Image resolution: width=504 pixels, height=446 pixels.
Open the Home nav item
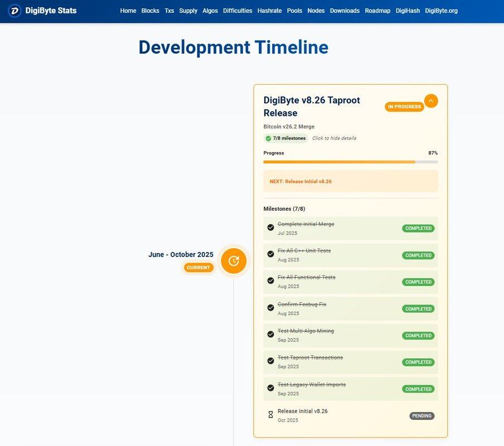[128, 11]
